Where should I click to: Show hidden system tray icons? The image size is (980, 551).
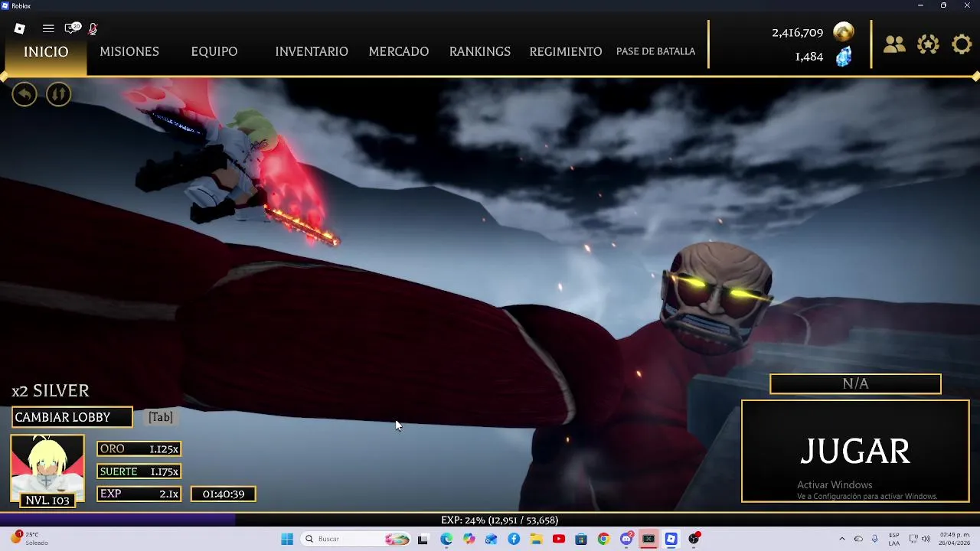(x=842, y=539)
